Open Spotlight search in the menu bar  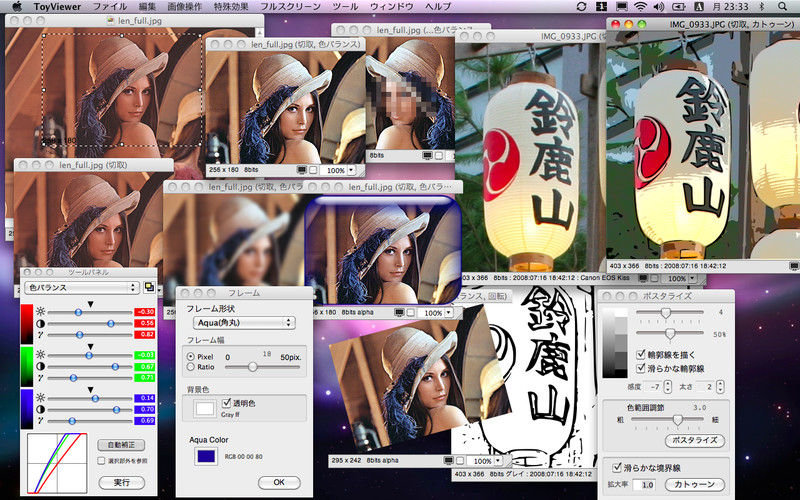(783, 7)
